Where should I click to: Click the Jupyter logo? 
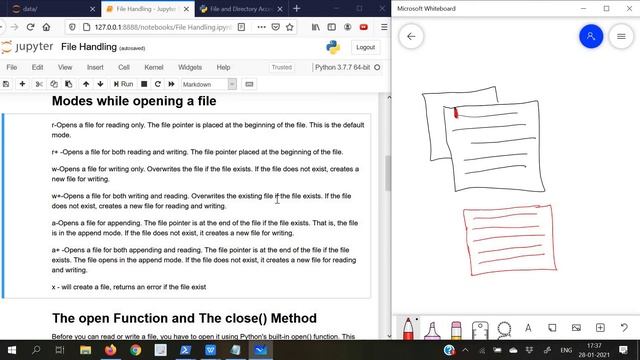(27, 47)
